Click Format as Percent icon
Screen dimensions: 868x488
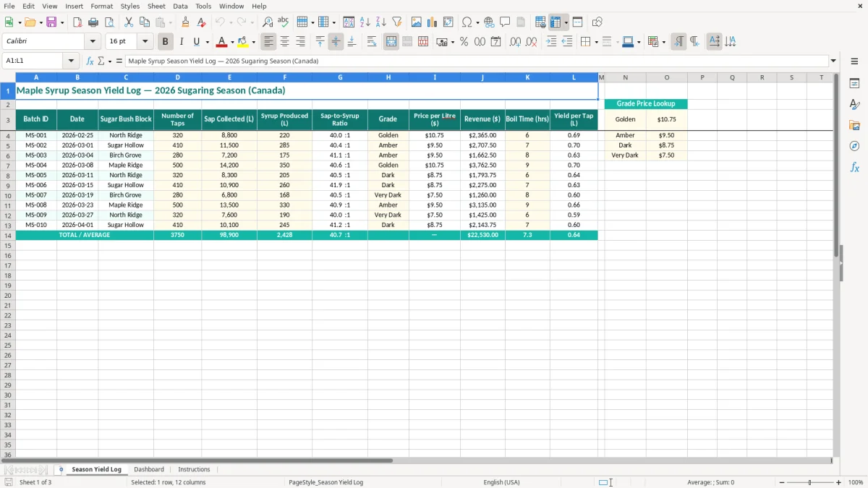tap(464, 42)
